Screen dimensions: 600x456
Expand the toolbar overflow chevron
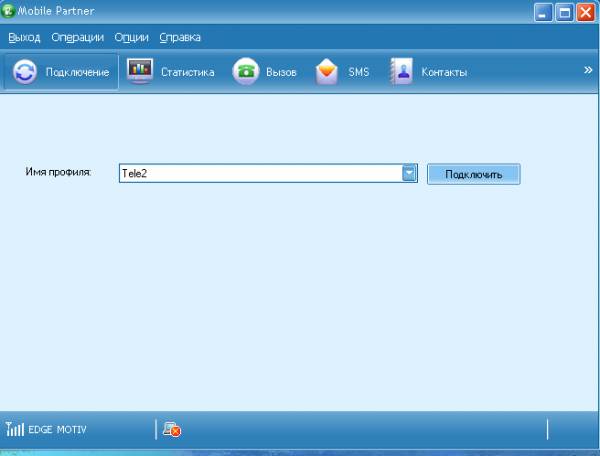coord(588,70)
